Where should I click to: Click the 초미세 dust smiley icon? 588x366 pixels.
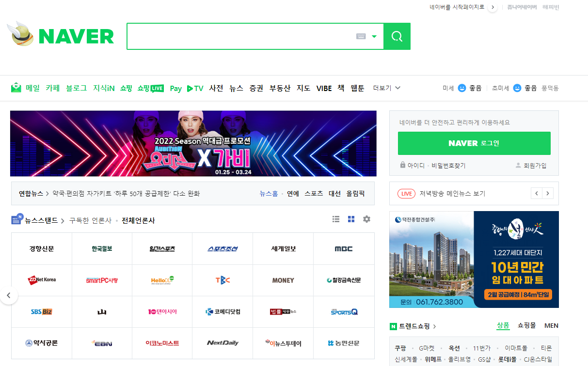coord(517,88)
